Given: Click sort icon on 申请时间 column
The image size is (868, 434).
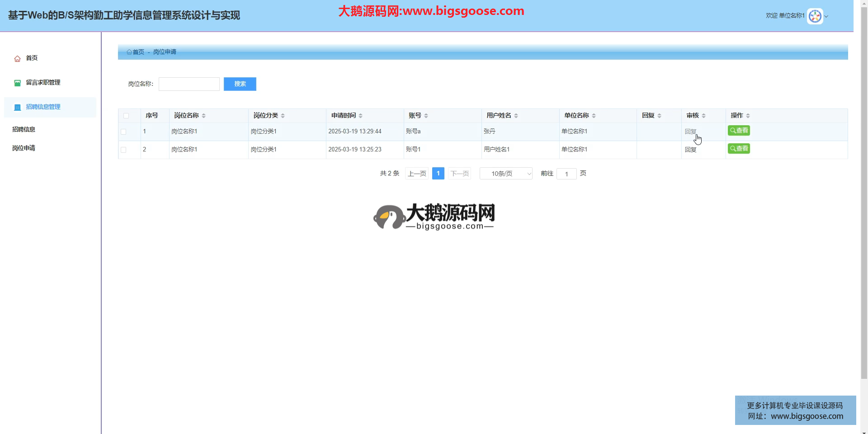Looking at the screenshot, I should click(360, 116).
